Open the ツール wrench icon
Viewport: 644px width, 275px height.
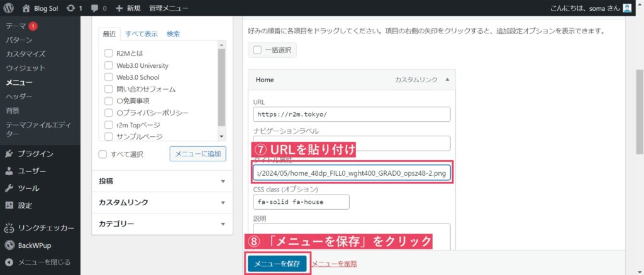click(x=9, y=188)
